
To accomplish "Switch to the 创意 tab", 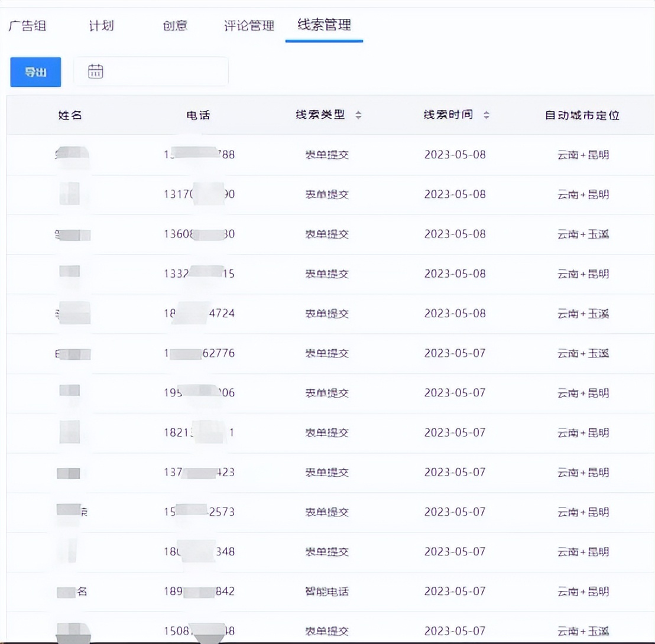I will [x=174, y=26].
